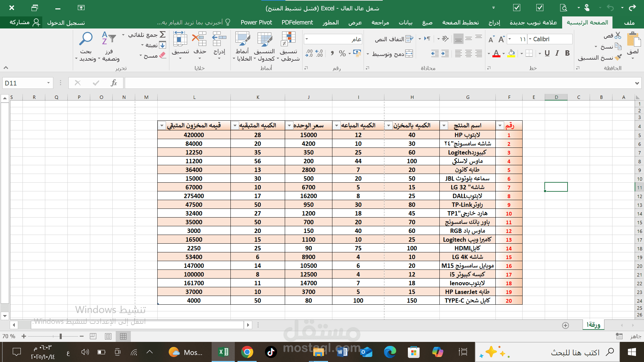The height and width of the screenshot is (362, 644).
Task: Click the AutoSum sigma icon
Action: click(163, 35)
